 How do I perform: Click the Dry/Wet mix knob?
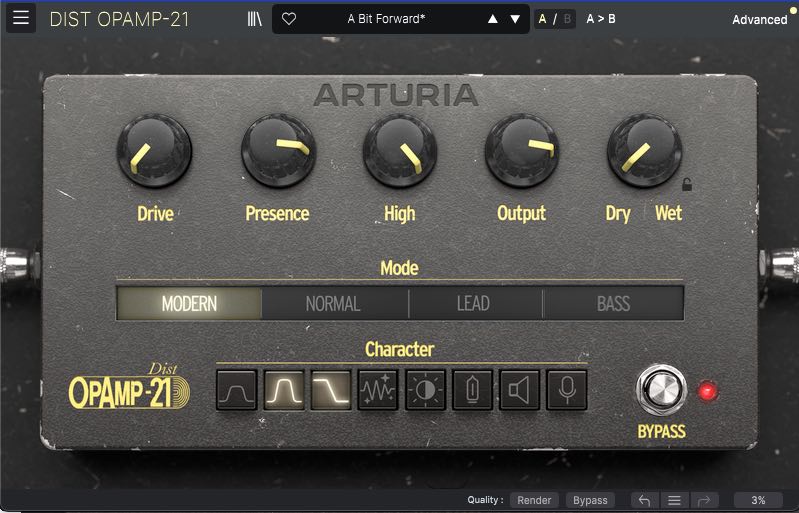tap(644, 151)
